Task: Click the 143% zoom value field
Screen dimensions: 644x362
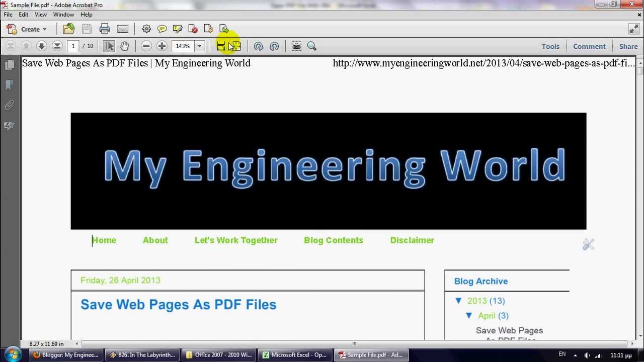Action: coord(183,46)
